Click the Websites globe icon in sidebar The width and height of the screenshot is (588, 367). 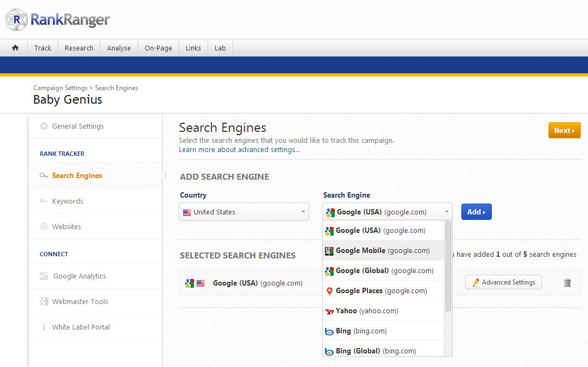(x=44, y=227)
